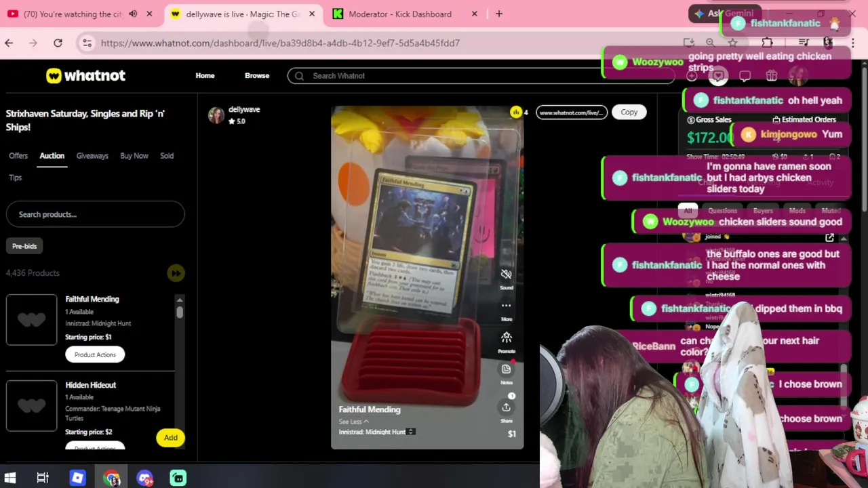Toggle the Pre-bids filter chip
Screen dimensions: 868x488
(x=24, y=246)
